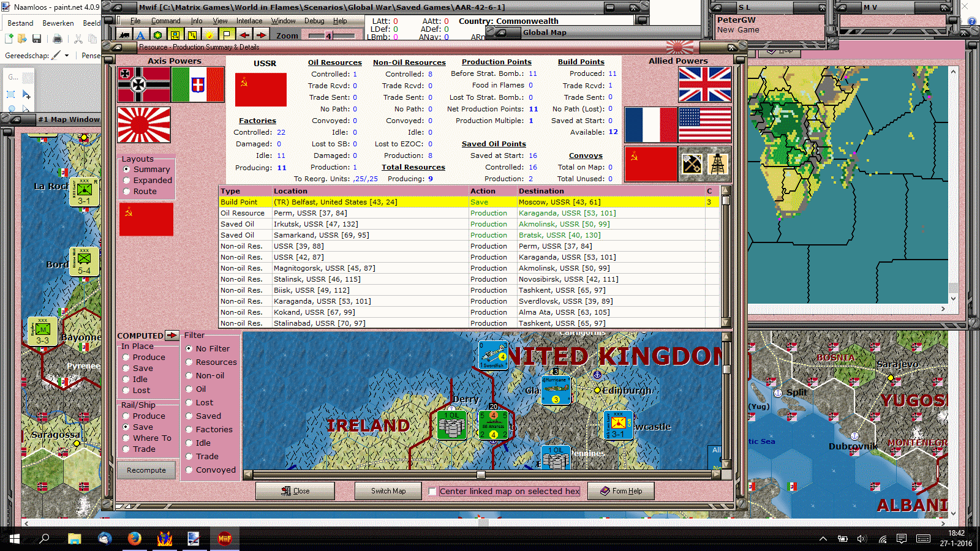Select the Build Point Belfast row
Screen dimensions: 980x551
pos(469,202)
